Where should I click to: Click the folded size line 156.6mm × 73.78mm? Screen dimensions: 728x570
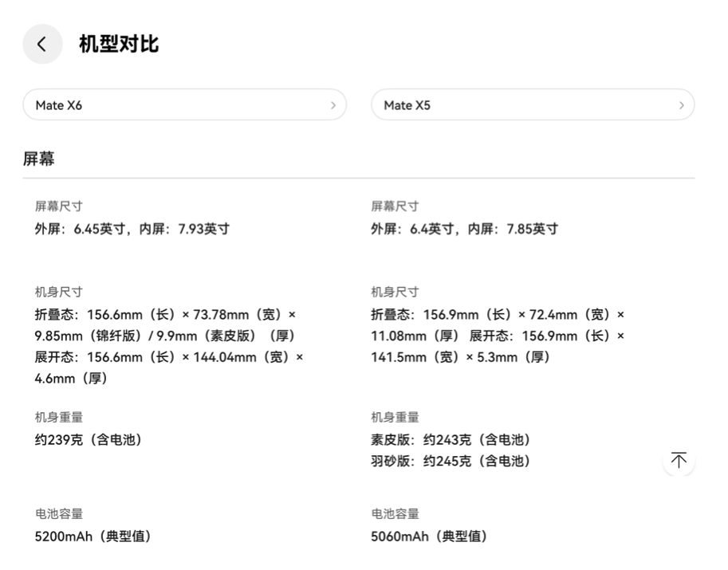click(165, 315)
